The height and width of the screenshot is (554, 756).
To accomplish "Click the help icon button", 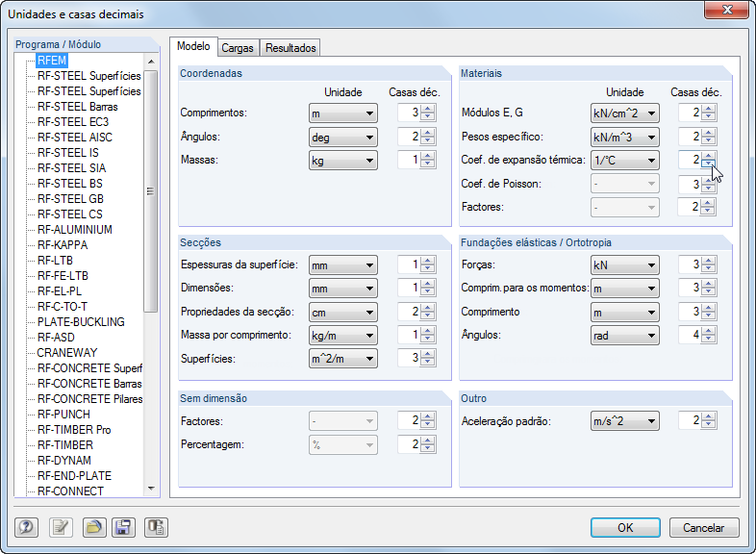I will click(27, 527).
